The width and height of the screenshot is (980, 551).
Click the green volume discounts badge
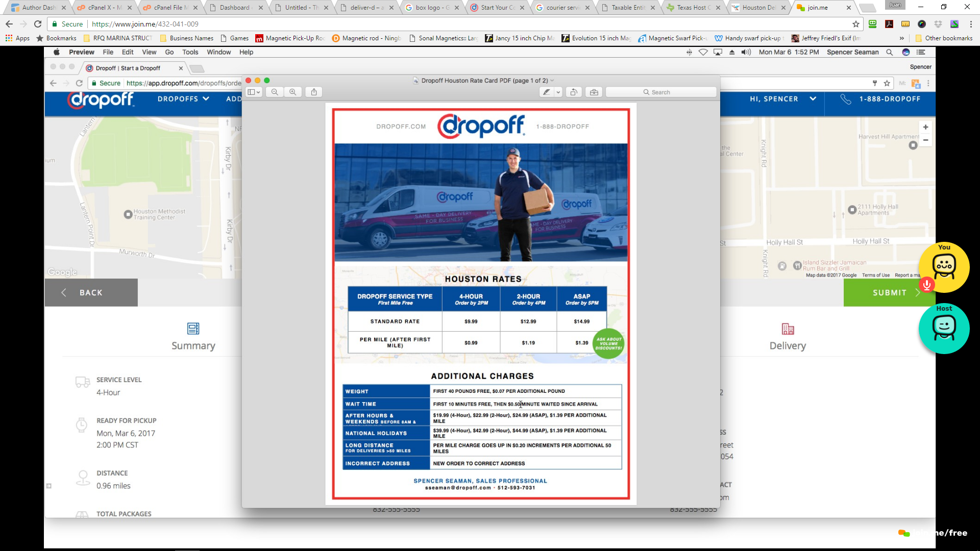pos(608,344)
